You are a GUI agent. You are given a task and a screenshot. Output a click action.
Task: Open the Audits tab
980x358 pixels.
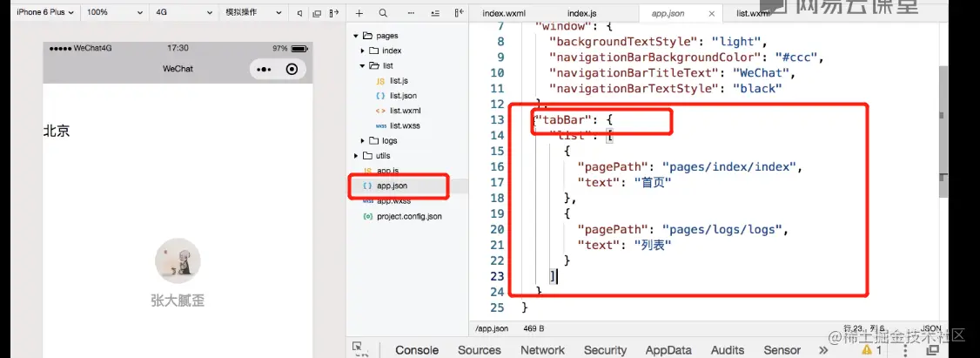728,350
